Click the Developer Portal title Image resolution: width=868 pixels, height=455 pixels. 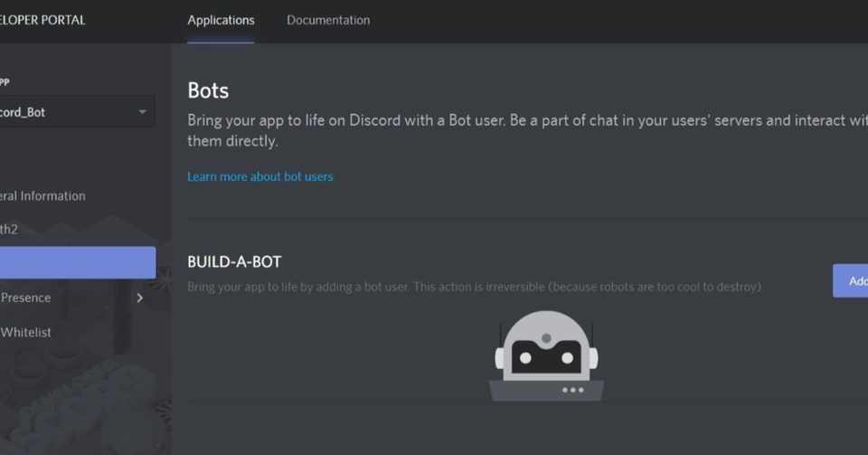pos(43,20)
